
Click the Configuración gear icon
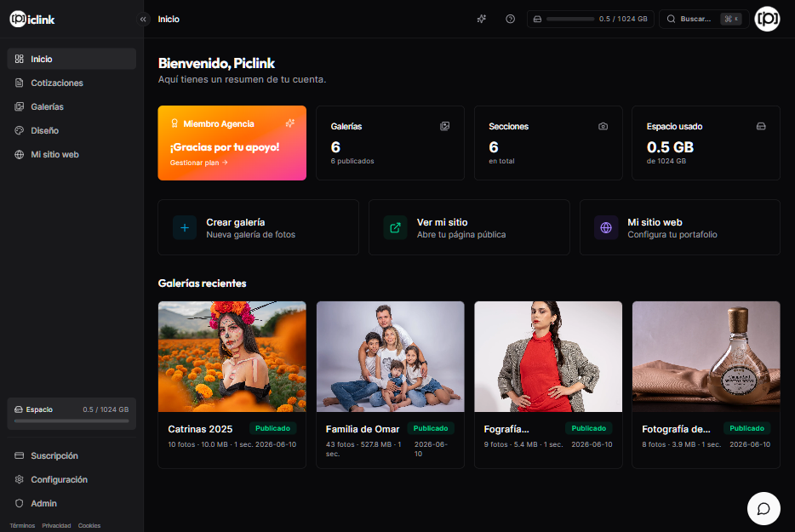pos(20,479)
